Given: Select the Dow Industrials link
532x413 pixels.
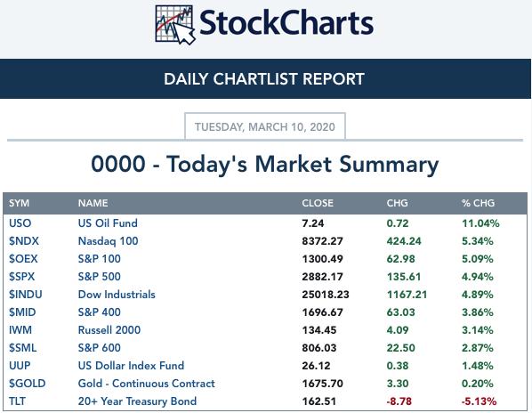Looking at the screenshot, I should click(117, 295).
